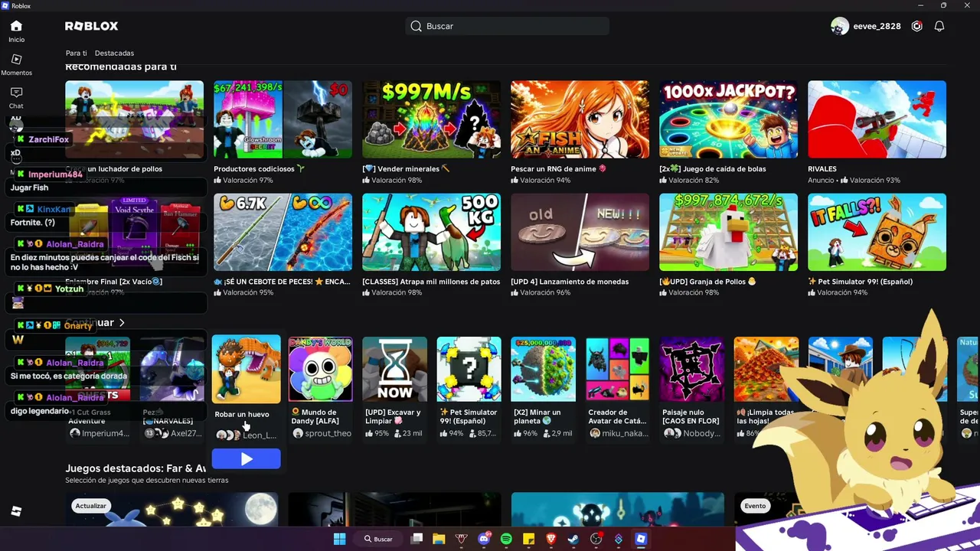Screen dimensions: 980x551
Task: Click sprout_theo under Mundo de Dandy
Action: pos(328,433)
